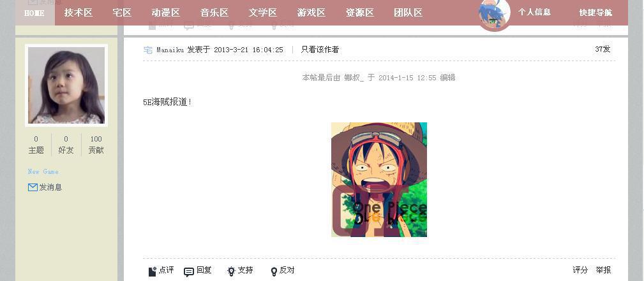Click the 宅 badge icon before Manaiku
The image size is (644, 281).
click(x=148, y=50)
